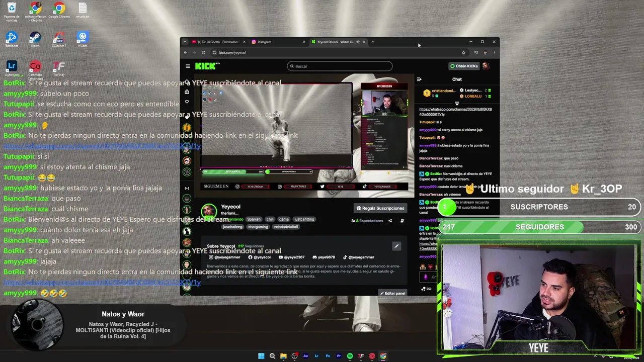Open a new browser tab
This screenshot has width=644, height=362.
click(373, 42)
